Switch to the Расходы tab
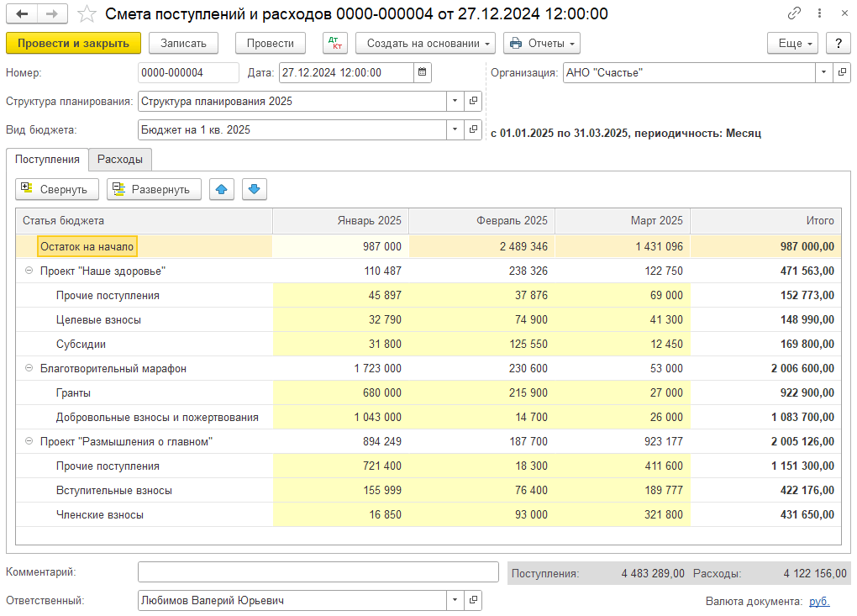This screenshot has height=616, width=857. point(119,159)
